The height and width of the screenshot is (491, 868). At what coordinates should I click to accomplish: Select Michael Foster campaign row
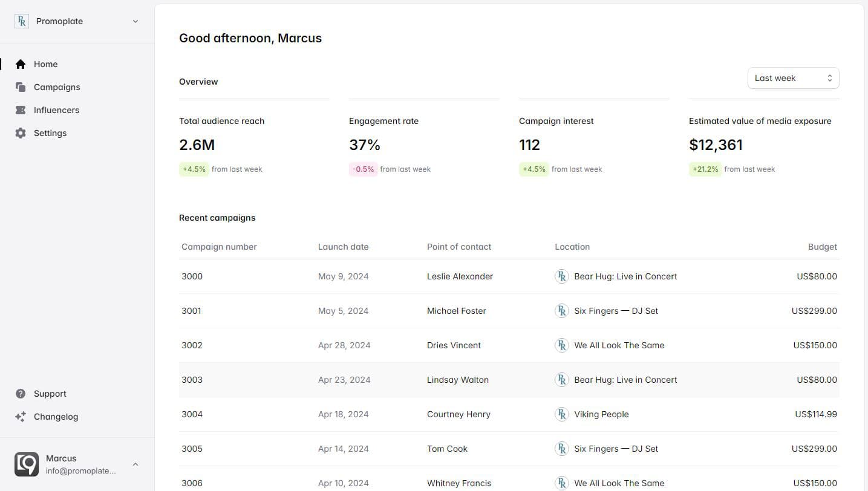coord(456,311)
